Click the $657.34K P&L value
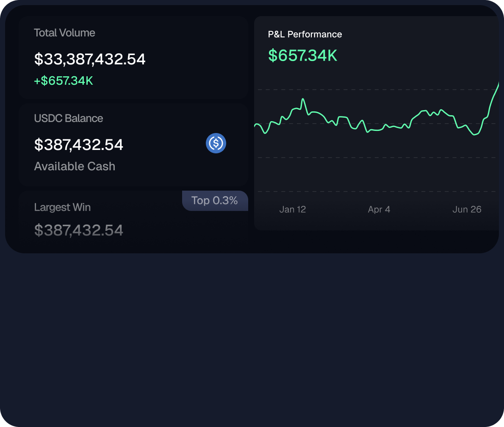 (x=303, y=55)
